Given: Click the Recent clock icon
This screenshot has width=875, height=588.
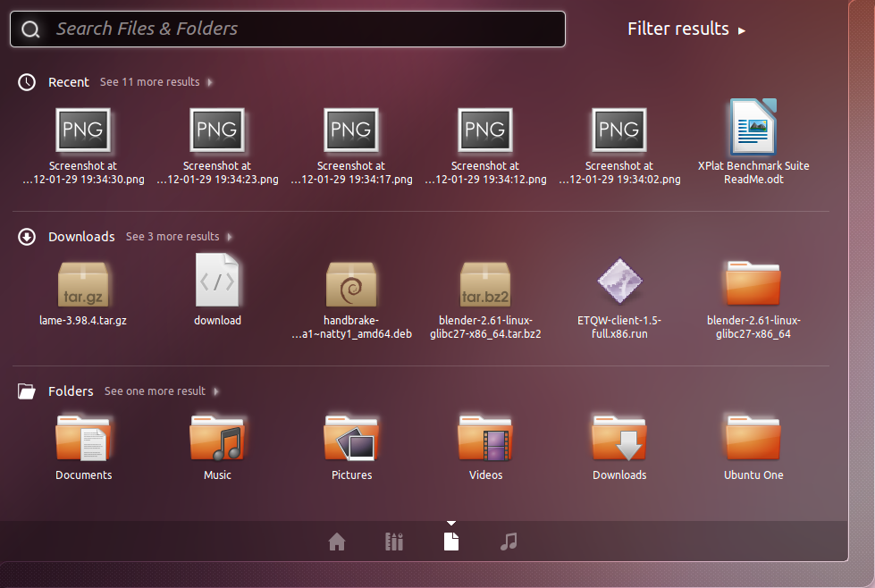Looking at the screenshot, I should [x=26, y=81].
